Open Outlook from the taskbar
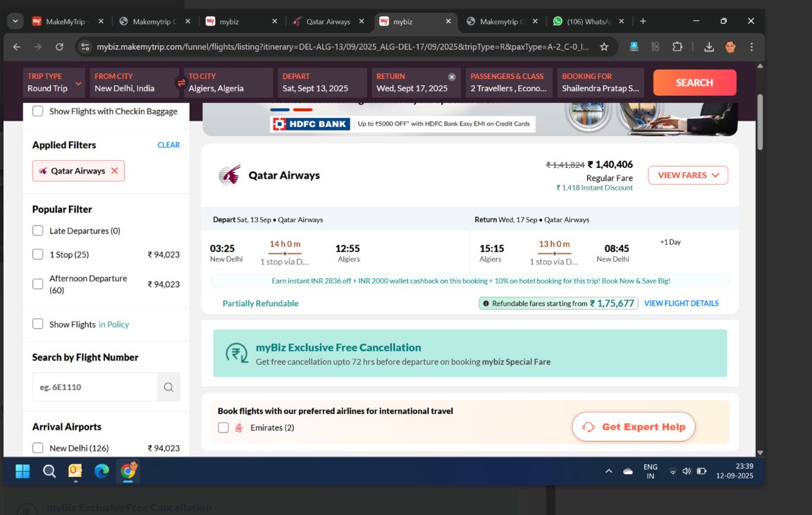The image size is (812, 515). pos(75,471)
